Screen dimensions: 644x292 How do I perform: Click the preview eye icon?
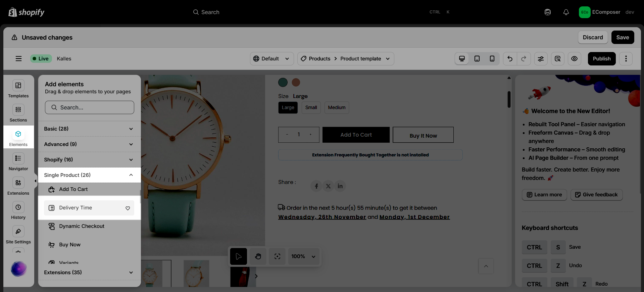click(x=575, y=59)
